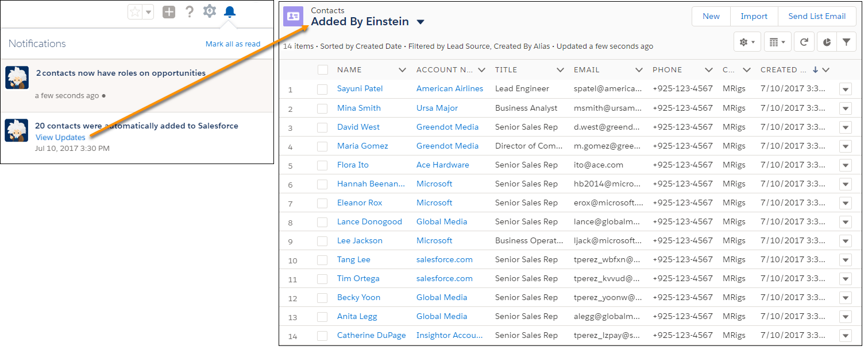Open Lance Donogood contact record
Image resolution: width=868 pixels, height=354 pixels.
point(369,221)
